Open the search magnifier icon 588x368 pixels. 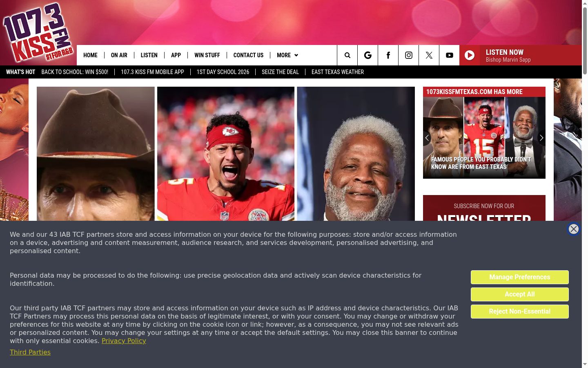pos(347,55)
